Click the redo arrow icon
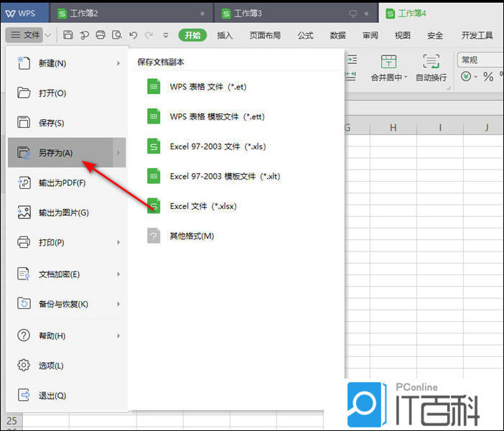 [x=149, y=34]
